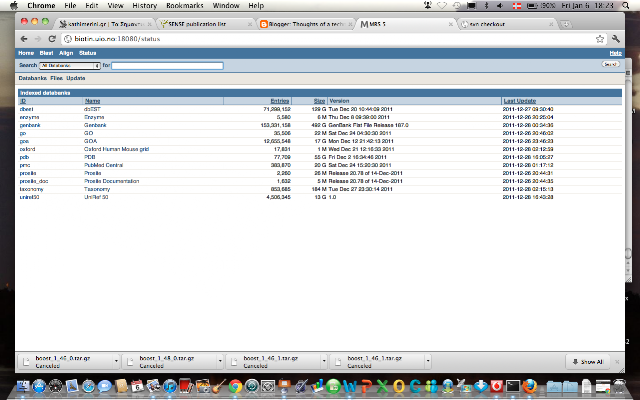Launch the App Store from the Dock
The image size is (640, 400).
40,386
